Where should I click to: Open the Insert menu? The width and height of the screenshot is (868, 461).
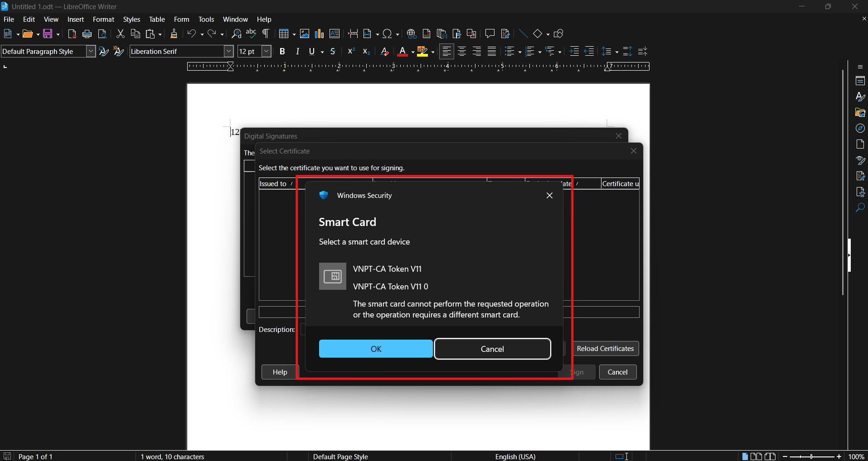point(76,19)
